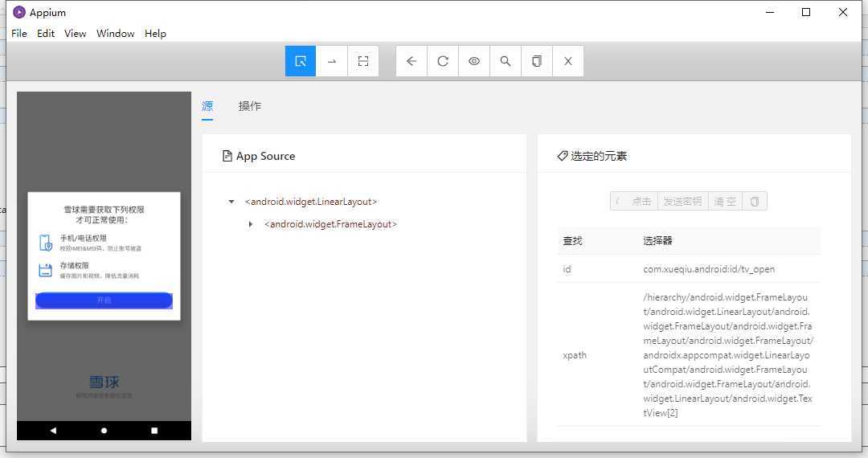
Task: Activate the Select Elements tool
Action: (x=301, y=61)
